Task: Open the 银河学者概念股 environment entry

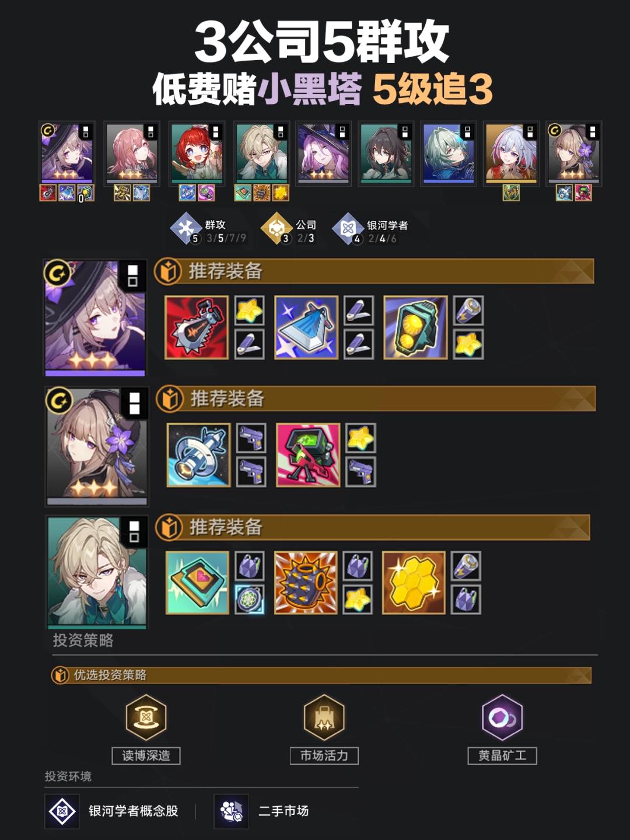Action: (x=113, y=811)
